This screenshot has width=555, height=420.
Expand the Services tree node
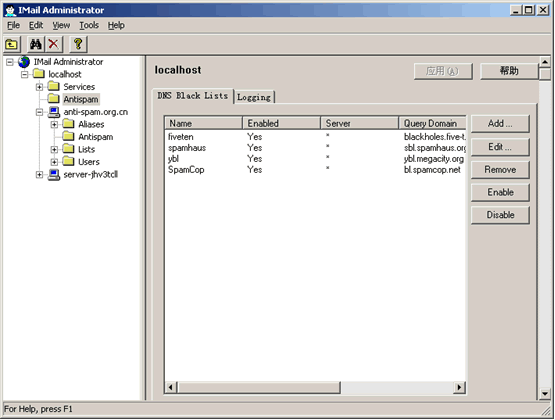tap(39, 87)
